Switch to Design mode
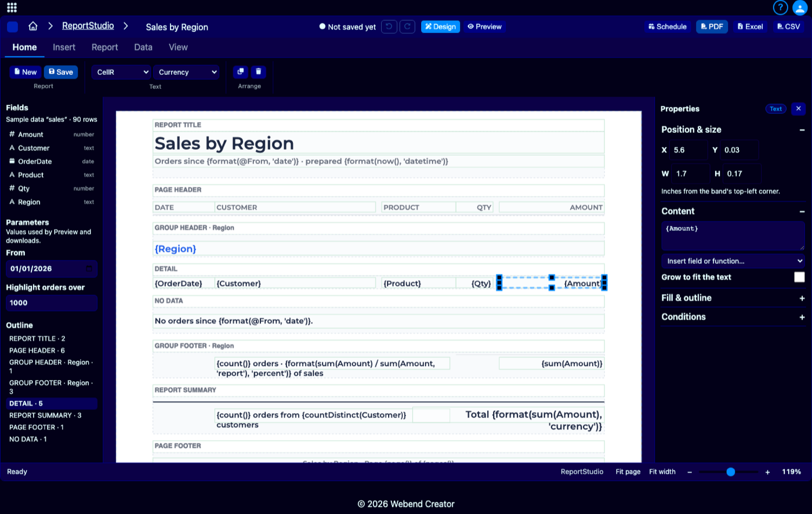Image resolution: width=812 pixels, height=514 pixels. (x=440, y=27)
